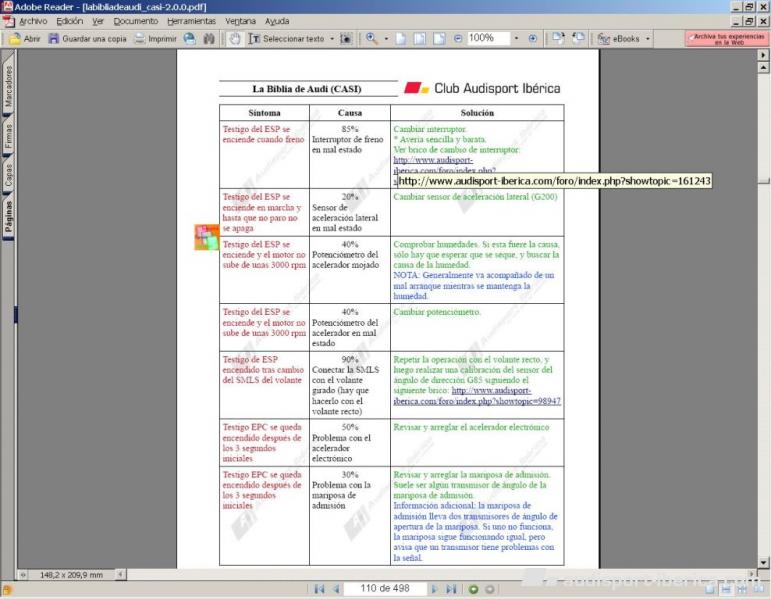The image size is (771, 600).
Task: Click the Síntoma column header
Action: 264,113
